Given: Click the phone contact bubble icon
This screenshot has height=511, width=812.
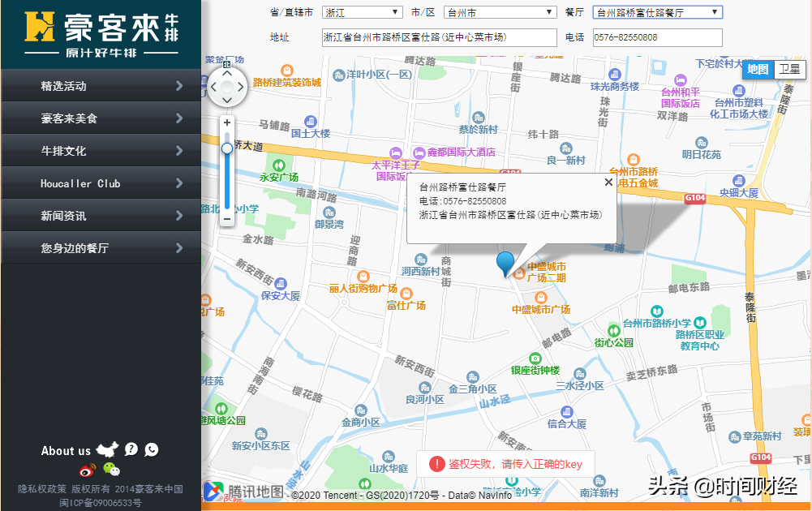Looking at the screenshot, I should pyautogui.click(x=152, y=449).
